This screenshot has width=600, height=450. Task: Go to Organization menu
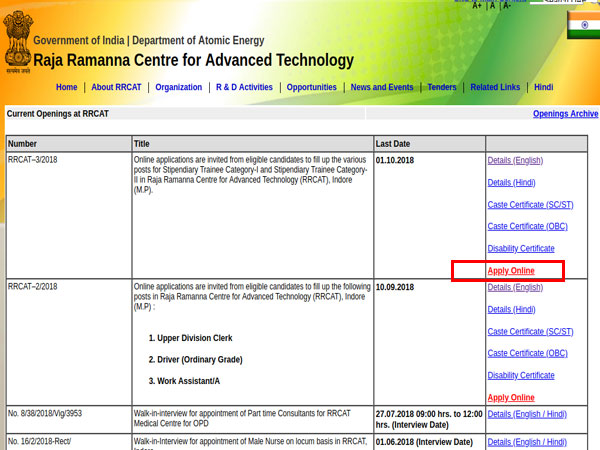coord(179,87)
